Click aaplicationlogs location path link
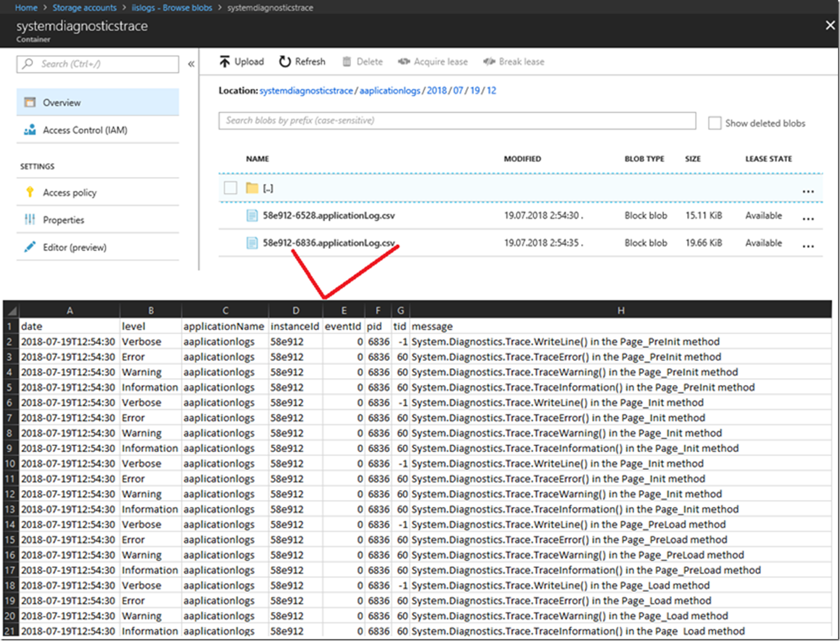Image resolution: width=840 pixels, height=641 pixels. click(390, 90)
